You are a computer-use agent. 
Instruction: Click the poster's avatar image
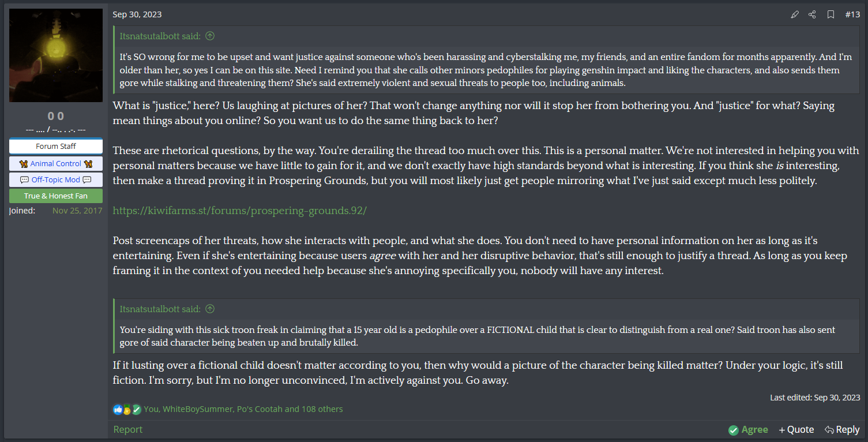56,55
